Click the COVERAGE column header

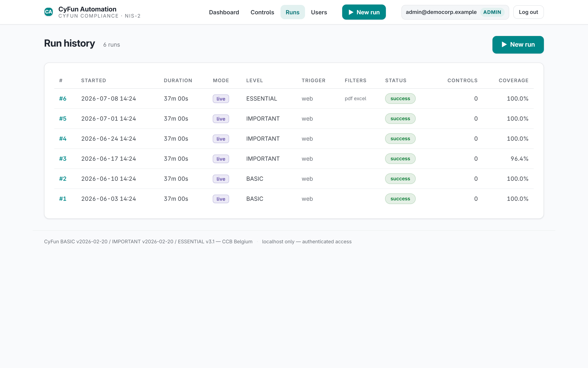(513, 81)
